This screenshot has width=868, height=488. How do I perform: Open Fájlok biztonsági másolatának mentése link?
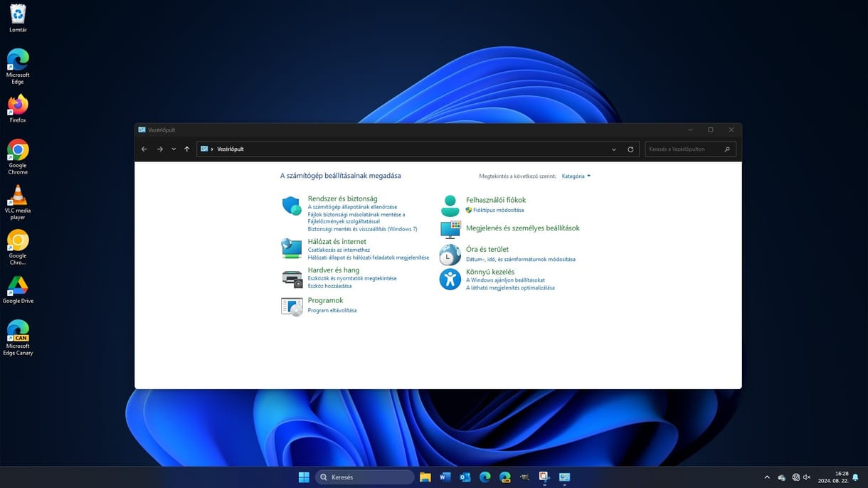click(356, 218)
